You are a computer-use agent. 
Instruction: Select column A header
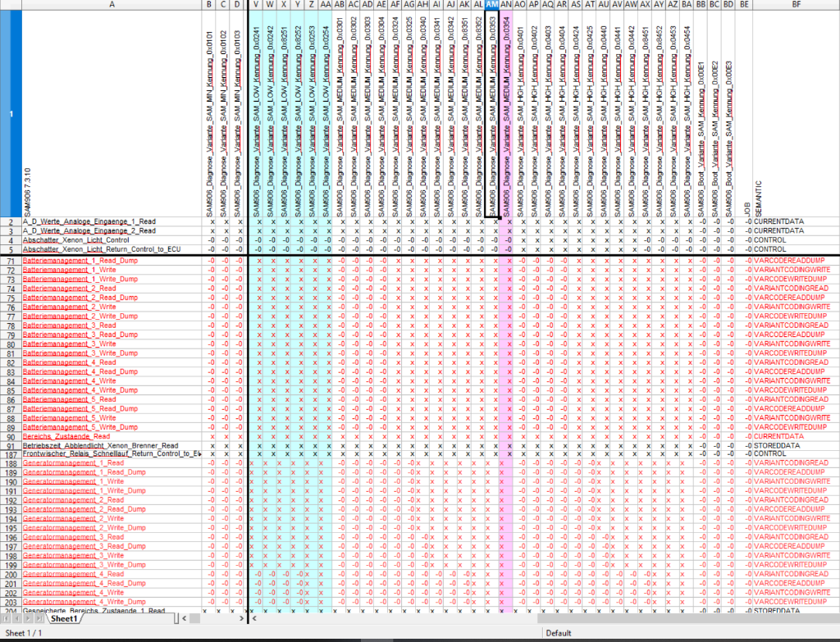tap(112, 5)
